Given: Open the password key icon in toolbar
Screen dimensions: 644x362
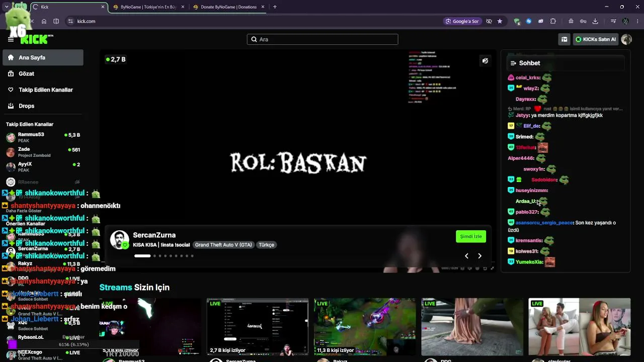Looking at the screenshot, I should click(x=583, y=21).
